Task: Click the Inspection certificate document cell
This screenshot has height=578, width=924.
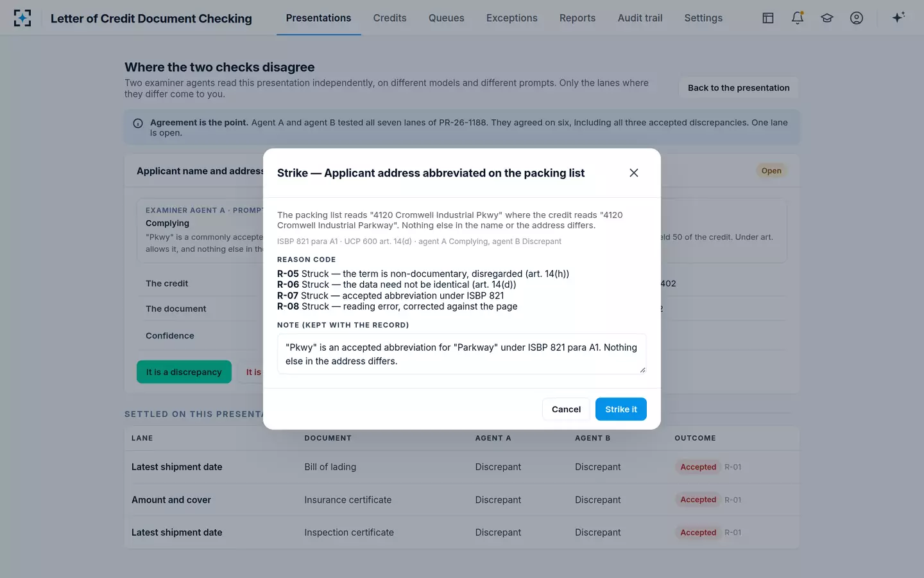Action: click(x=349, y=532)
